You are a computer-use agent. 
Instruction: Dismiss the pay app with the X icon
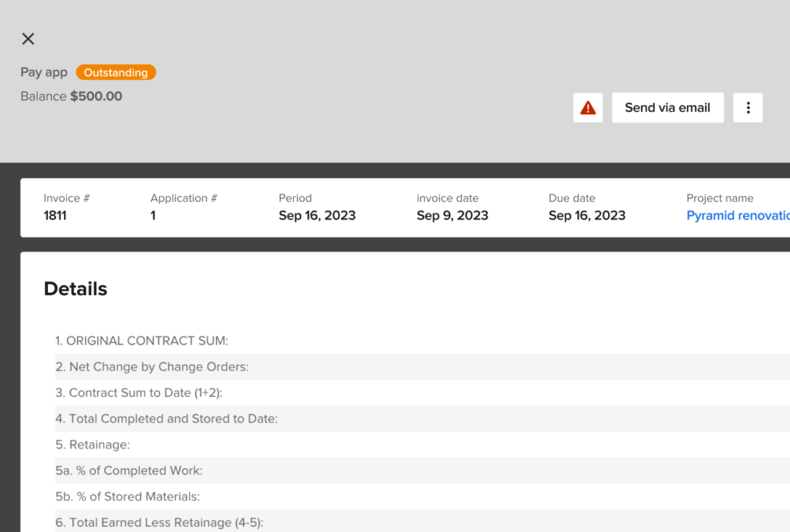click(x=28, y=39)
